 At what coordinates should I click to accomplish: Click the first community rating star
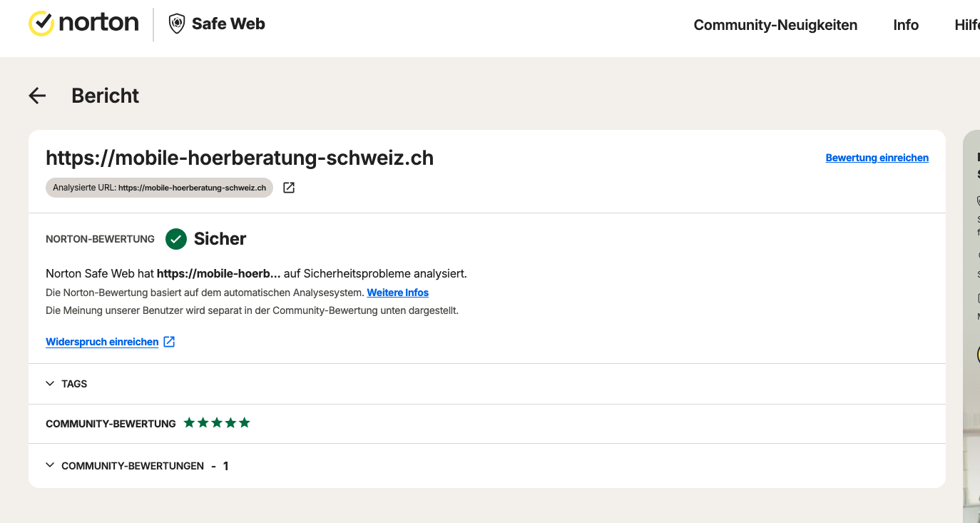point(189,423)
